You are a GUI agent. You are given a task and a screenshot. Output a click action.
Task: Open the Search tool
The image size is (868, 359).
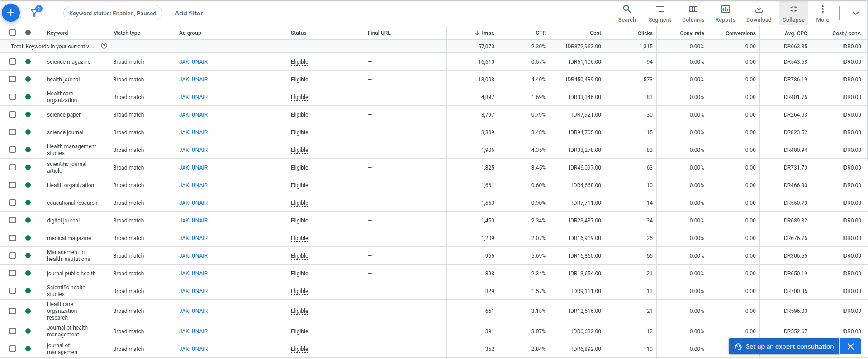[627, 14]
